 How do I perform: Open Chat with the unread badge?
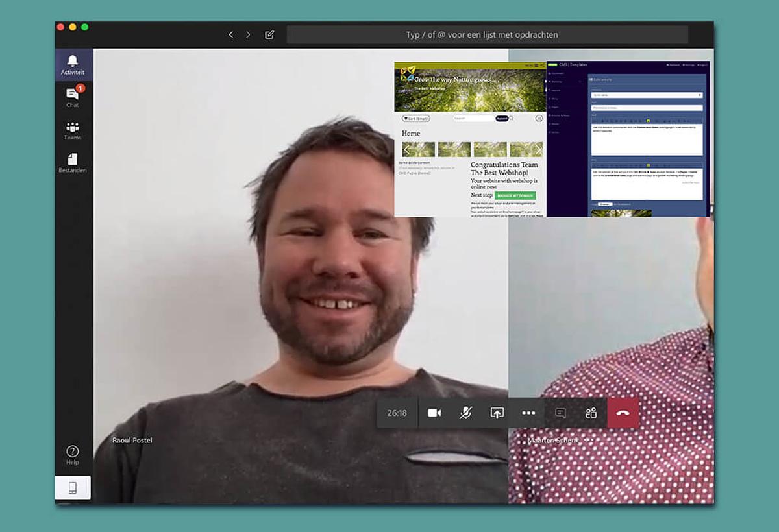point(73,97)
